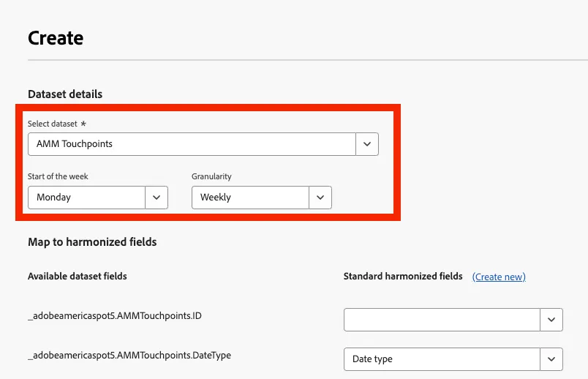The height and width of the screenshot is (379, 588).
Task: Click the AMM Touchpoints dataset field
Action: point(192,144)
